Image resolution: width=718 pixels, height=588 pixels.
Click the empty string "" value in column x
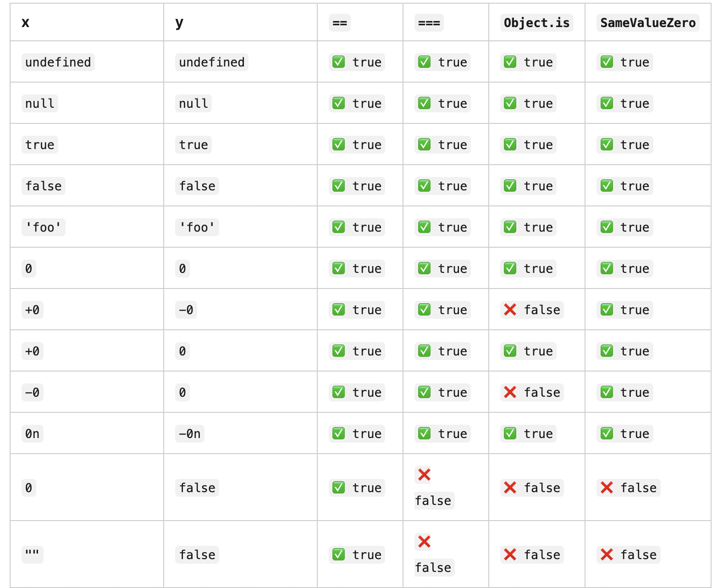tap(33, 555)
